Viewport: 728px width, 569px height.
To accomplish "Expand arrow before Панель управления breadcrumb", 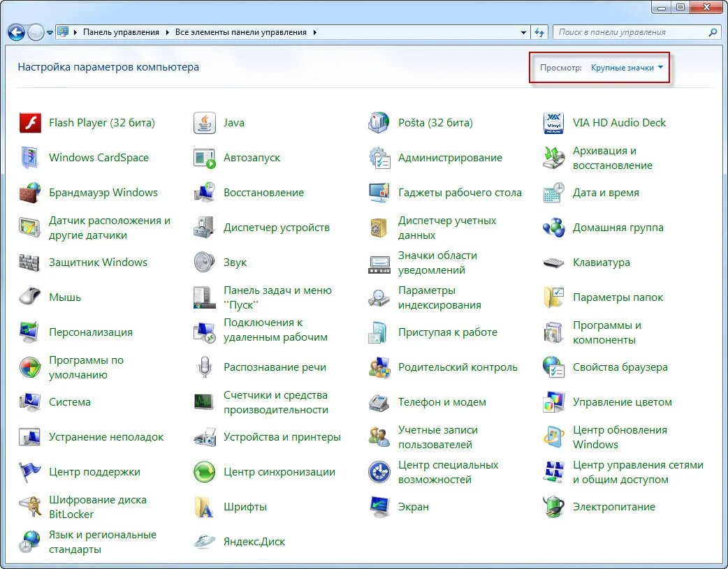I will tap(75, 33).
